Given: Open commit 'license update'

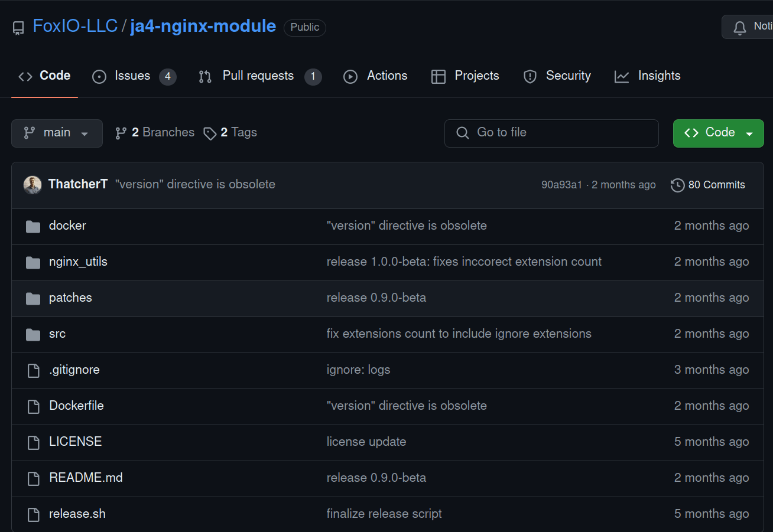Looking at the screenshot, I should (x=366, y=442).
